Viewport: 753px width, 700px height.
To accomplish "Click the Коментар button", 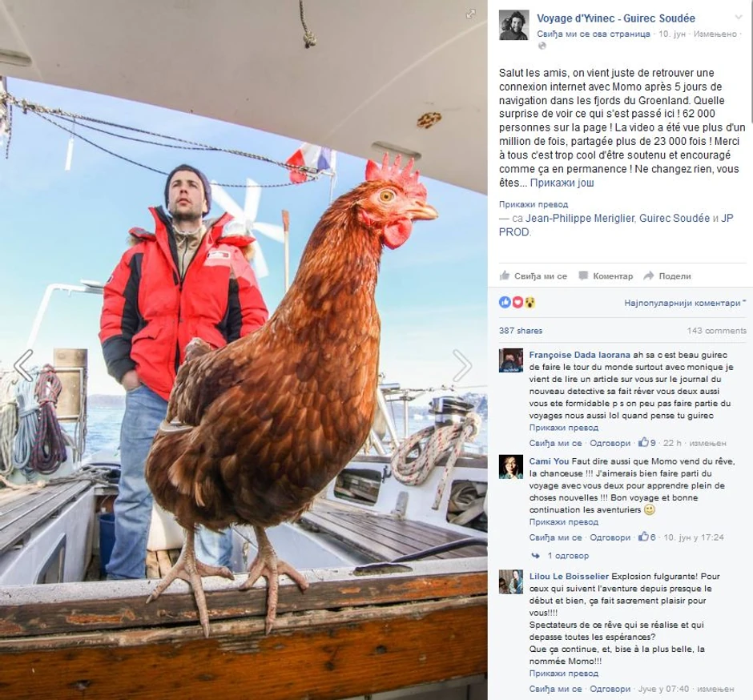I will 606,276.
